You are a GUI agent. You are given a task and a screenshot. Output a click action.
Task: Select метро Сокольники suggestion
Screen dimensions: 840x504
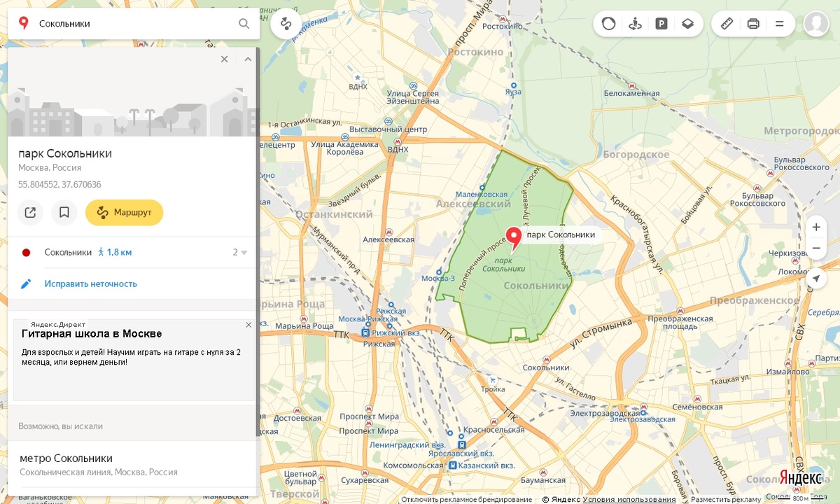66,458
